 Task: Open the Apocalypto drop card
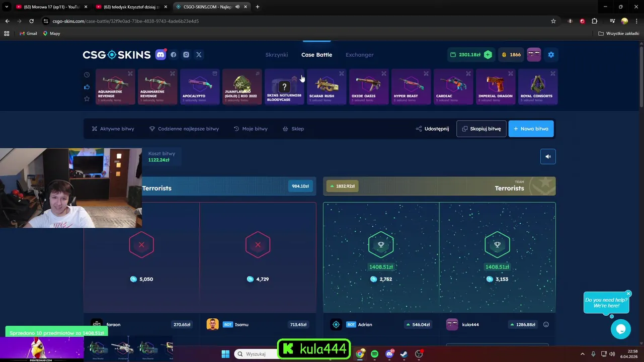pyautogui.click(x=200, y=87)
